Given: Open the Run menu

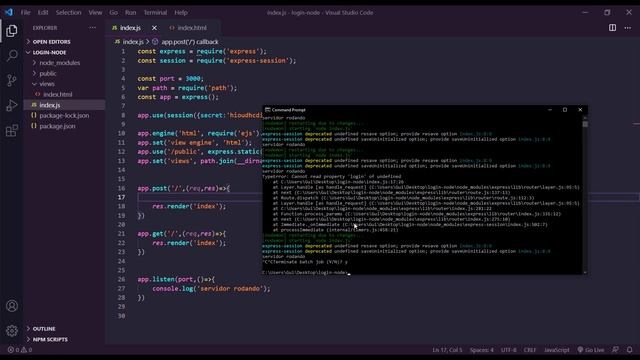Looking at the screenshot, I should [x=130, y=12].
